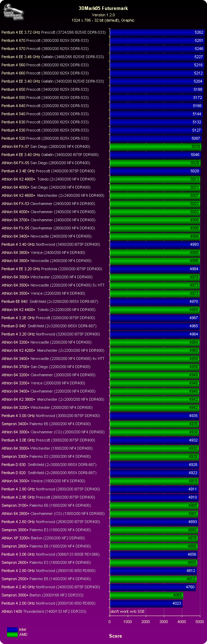Select the Version 1.2.0 subtitle

103,15
